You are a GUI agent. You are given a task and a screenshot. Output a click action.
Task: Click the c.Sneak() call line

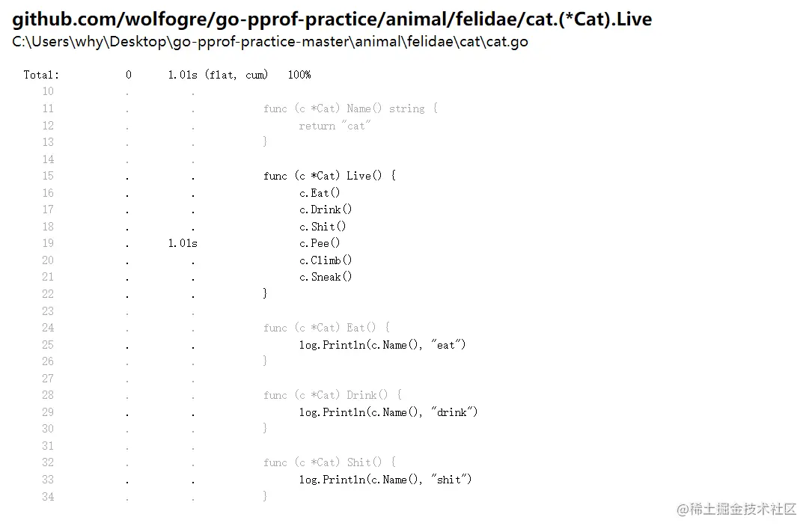[x=326, y=277]
